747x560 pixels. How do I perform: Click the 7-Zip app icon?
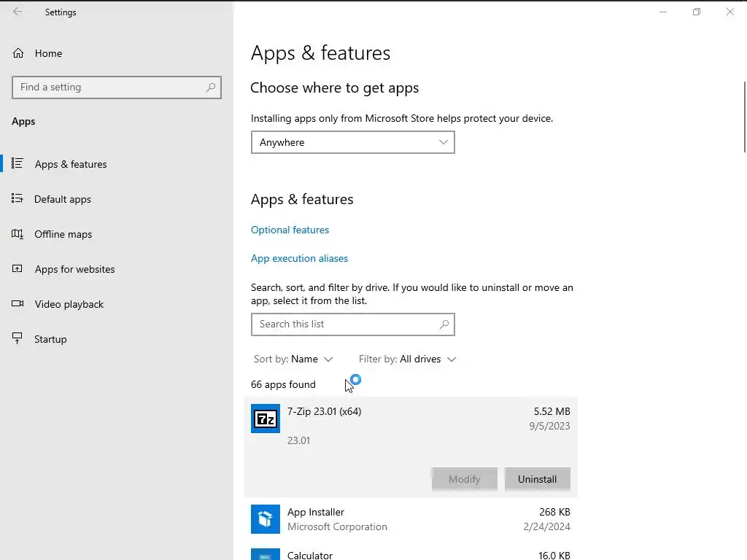(266, 419)
